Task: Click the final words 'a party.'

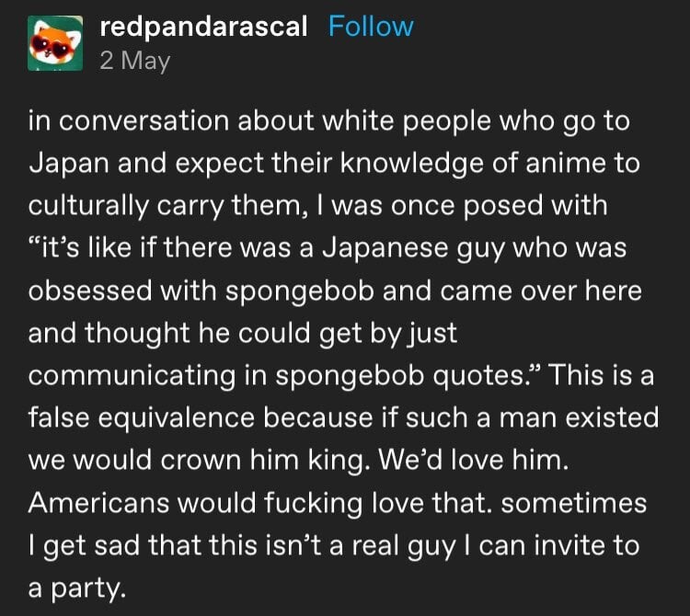Action: 77,588
